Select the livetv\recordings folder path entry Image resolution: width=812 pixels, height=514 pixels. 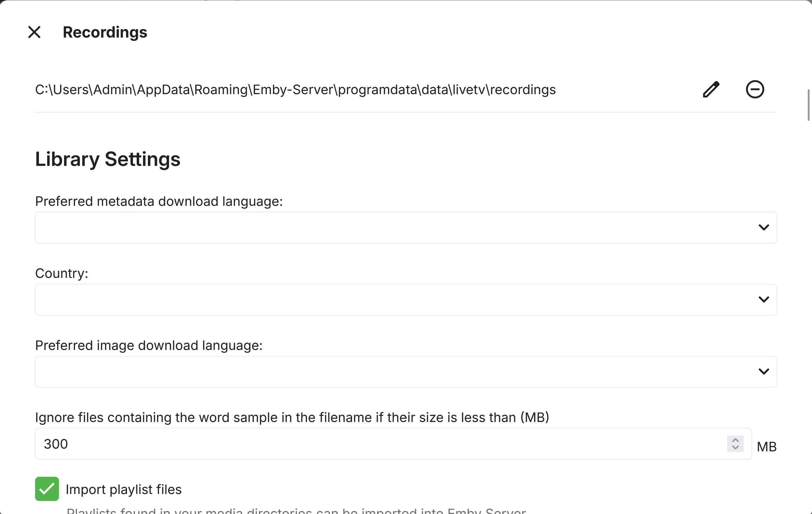click(295, 90)
